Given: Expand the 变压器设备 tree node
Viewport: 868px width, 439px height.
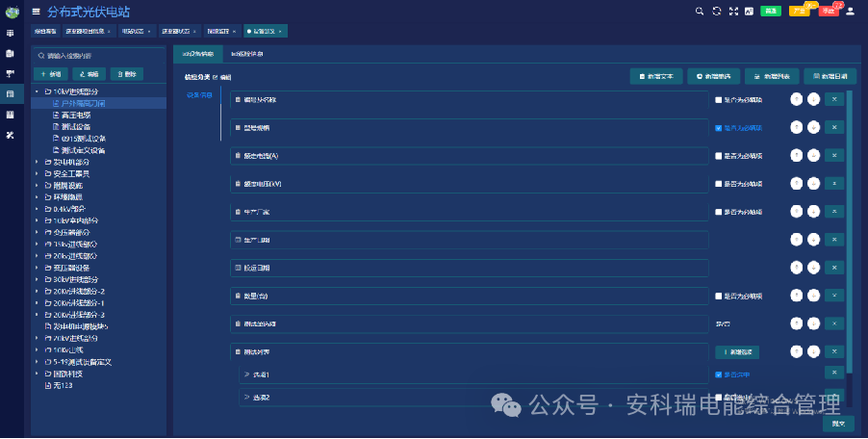Looking at the screenshot, I should pos(38,268).
